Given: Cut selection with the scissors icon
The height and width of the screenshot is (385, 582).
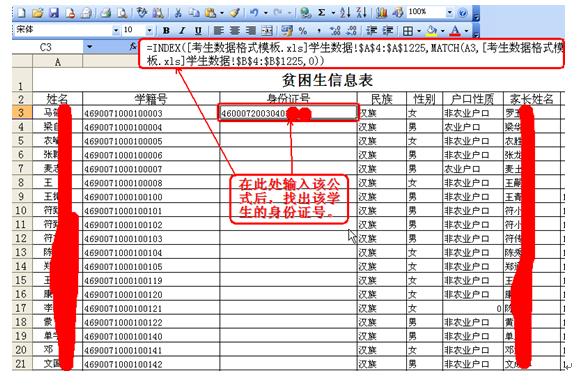Looking at the screenshot, I should (178, 14).
